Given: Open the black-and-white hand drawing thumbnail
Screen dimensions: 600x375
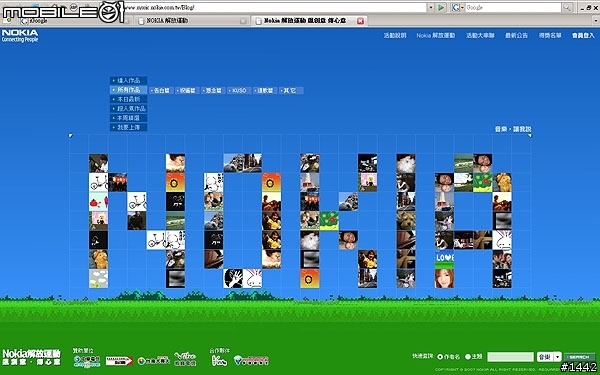Looking at the screenshot, I should click(x=233, y=279).
